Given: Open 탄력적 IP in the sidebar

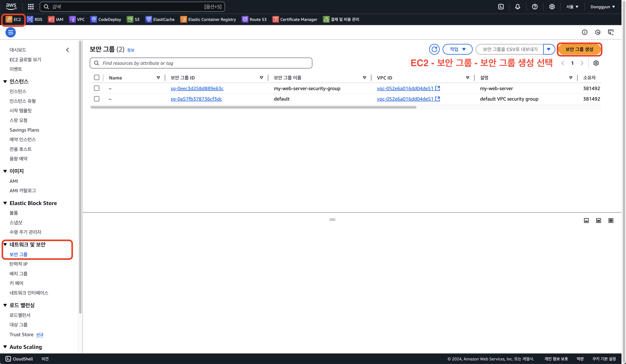Looking at the screenshot, I should tap(18, 264).
